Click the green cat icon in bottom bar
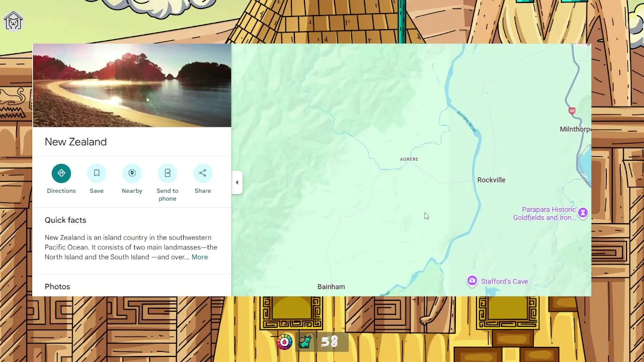 [305, 342]
